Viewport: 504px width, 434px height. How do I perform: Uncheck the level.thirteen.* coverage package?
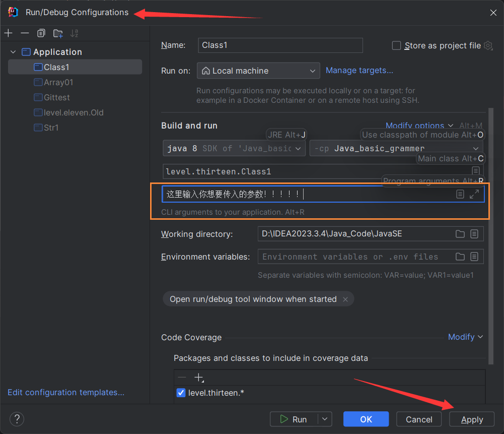pyautogui.click(x=181, y=393)
